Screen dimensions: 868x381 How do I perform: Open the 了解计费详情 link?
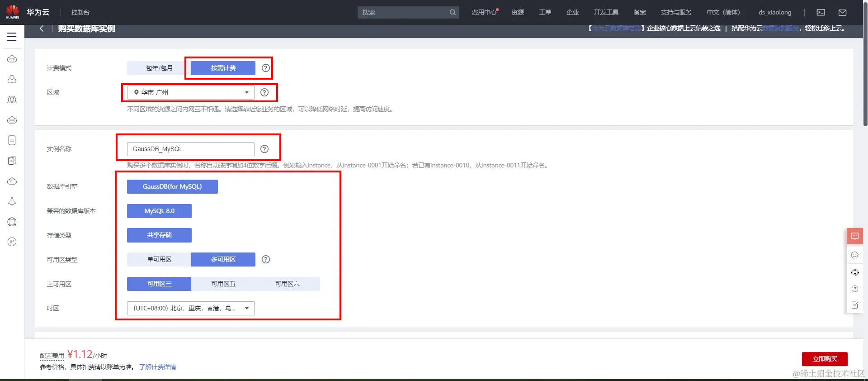coord(157,367)
